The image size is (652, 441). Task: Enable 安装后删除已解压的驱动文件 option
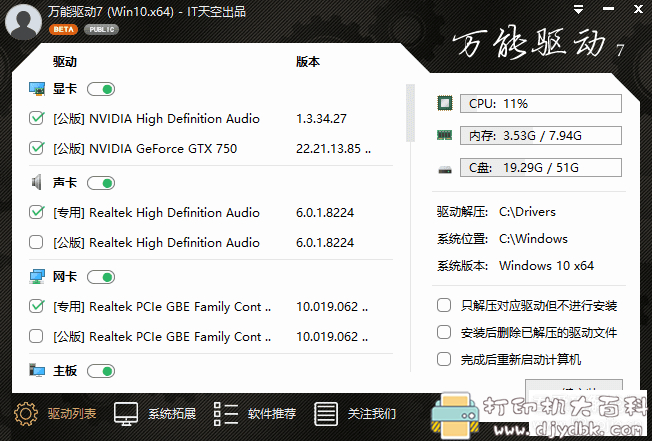click(444, 333)
